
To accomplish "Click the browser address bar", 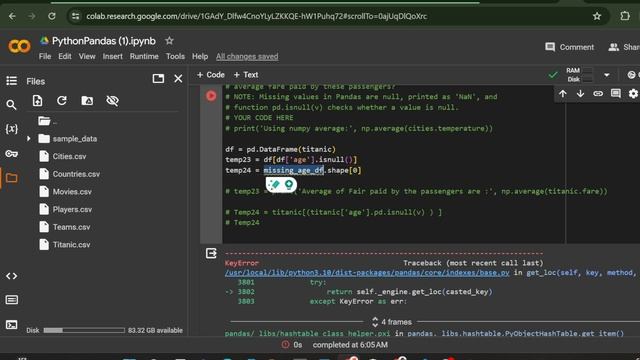I will point(256,16).
